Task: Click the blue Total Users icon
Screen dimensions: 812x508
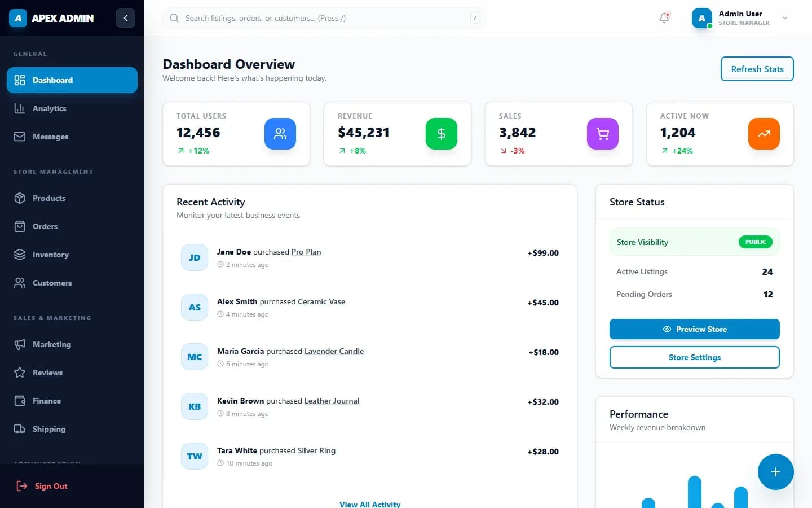Action: pos(280,134)
